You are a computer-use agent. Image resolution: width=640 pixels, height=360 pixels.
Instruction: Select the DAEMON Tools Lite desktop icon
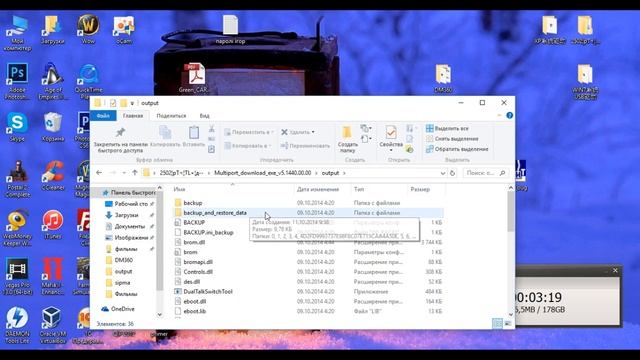(17, 325)
